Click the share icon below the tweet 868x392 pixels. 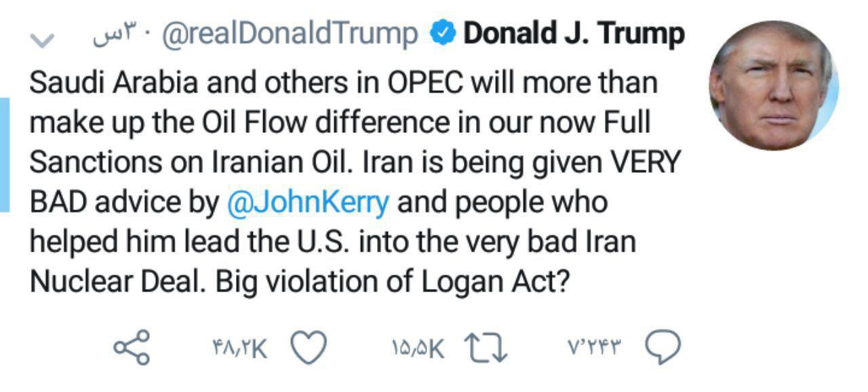(x=132, y=348)
